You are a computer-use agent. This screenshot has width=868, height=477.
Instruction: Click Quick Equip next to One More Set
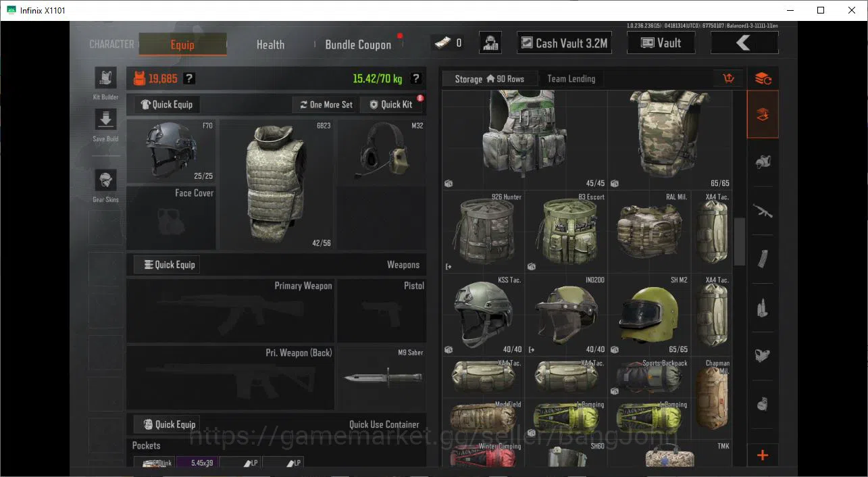click(167, 105)
